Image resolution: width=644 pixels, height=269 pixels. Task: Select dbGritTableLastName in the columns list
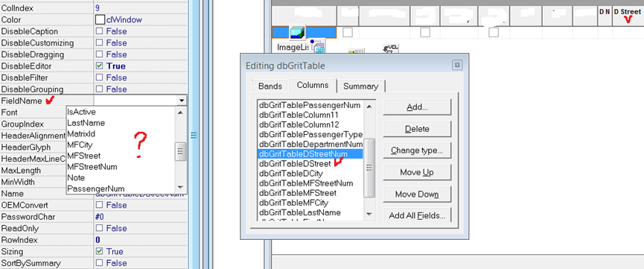coord(310,212)
